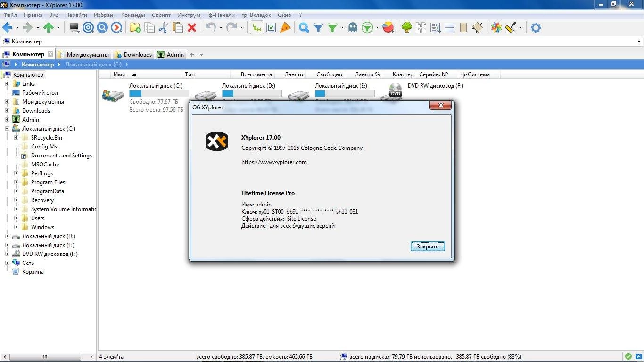Click the Локальный диск (C:) usage bar
The image size is (644, 362).
(x=159, y=94)
